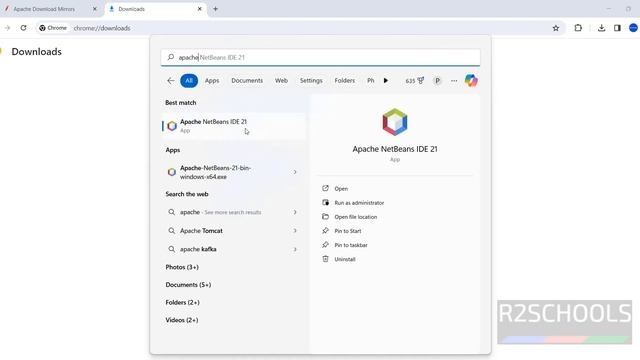This screenshot has width=640, height=360.
Task: Choose the 'apache' web search suggestion
Action: click(220, 212)
